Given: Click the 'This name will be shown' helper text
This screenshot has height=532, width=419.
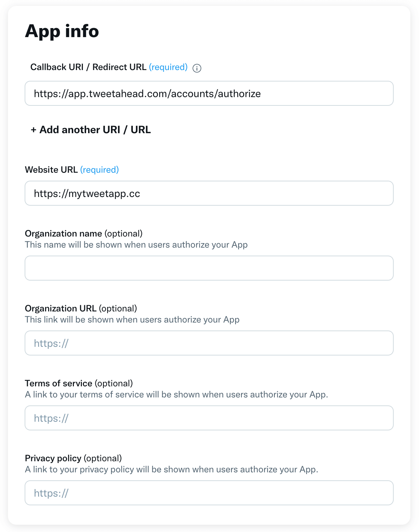Looking at the screenshot, I should pos(136,245).
